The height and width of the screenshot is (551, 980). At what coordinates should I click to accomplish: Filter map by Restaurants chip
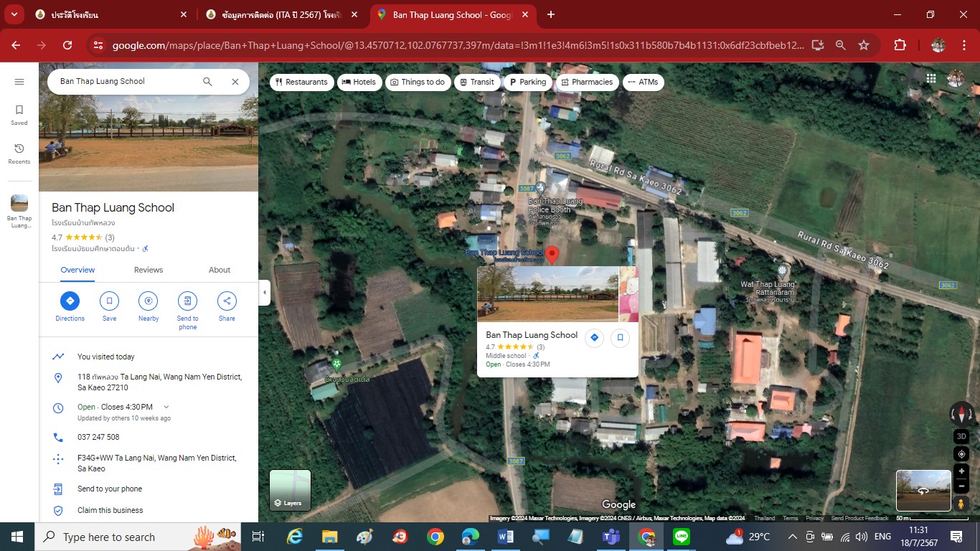point(301,82)
